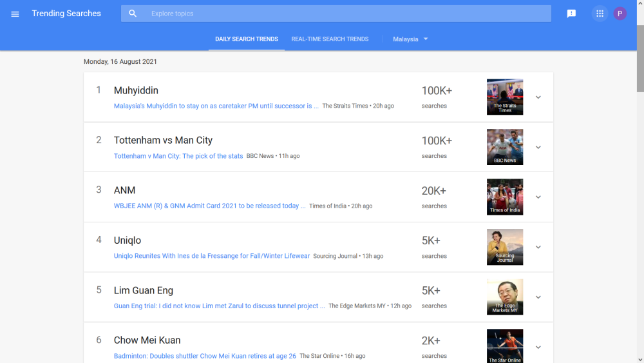
Task: Click The Star Online thumbnail
Action: [505, 346]
